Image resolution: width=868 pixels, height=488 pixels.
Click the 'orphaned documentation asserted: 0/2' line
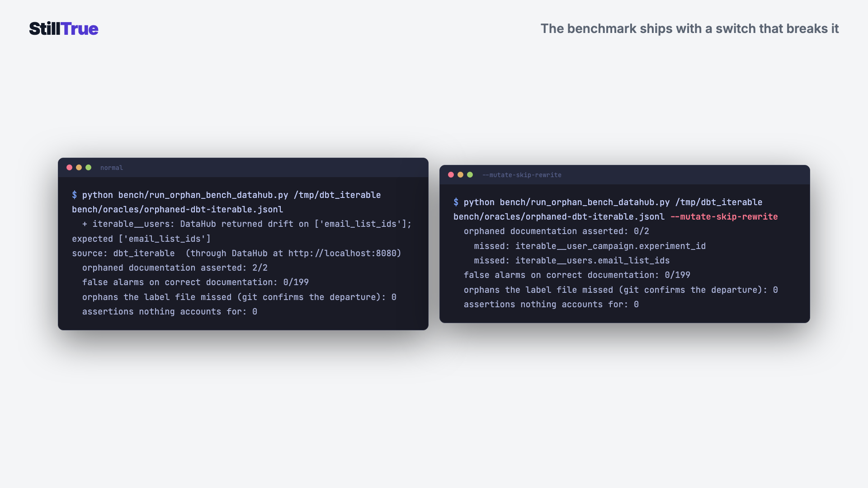pos(557,231)
